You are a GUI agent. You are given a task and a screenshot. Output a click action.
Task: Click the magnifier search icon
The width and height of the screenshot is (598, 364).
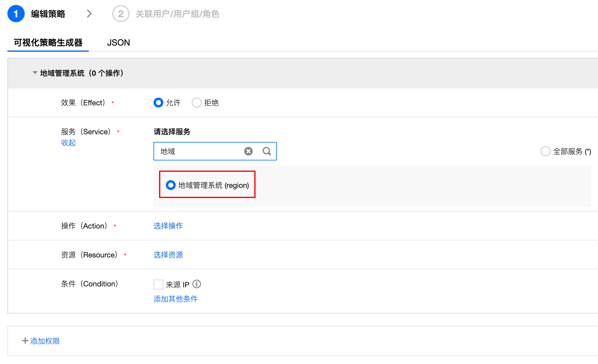tap(267, 151)
